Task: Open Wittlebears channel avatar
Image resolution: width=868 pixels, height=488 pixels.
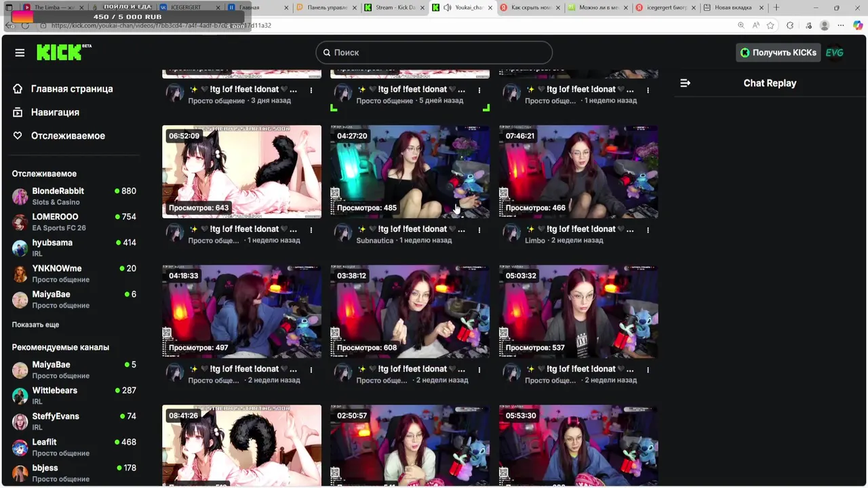Action: (x=20, y=396)
